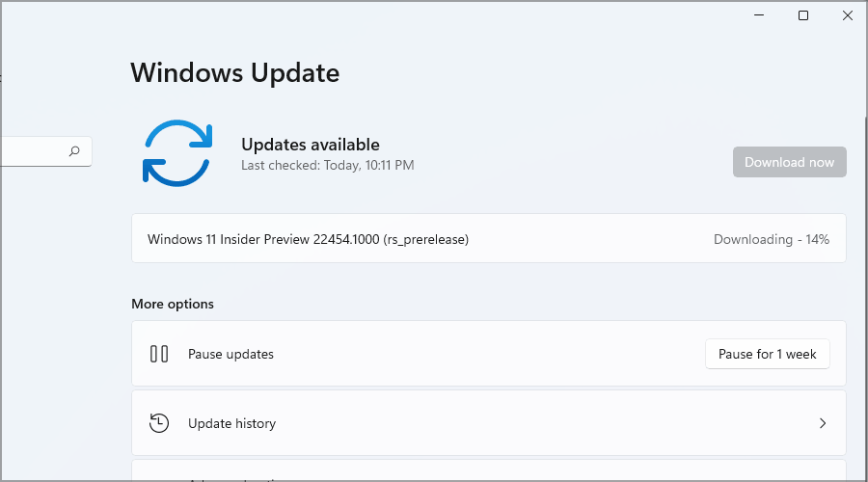
Task: Select the Pause updates row label
Action: point(231,354)
